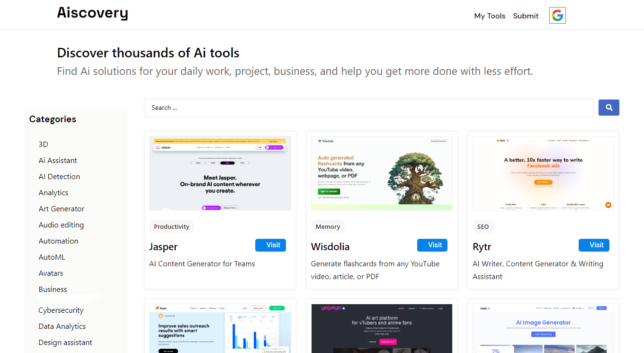The height and width of the screenshot is (353, 644).
Task: Open the Jasper website preview thumbnail
Action: coord(220,173)
